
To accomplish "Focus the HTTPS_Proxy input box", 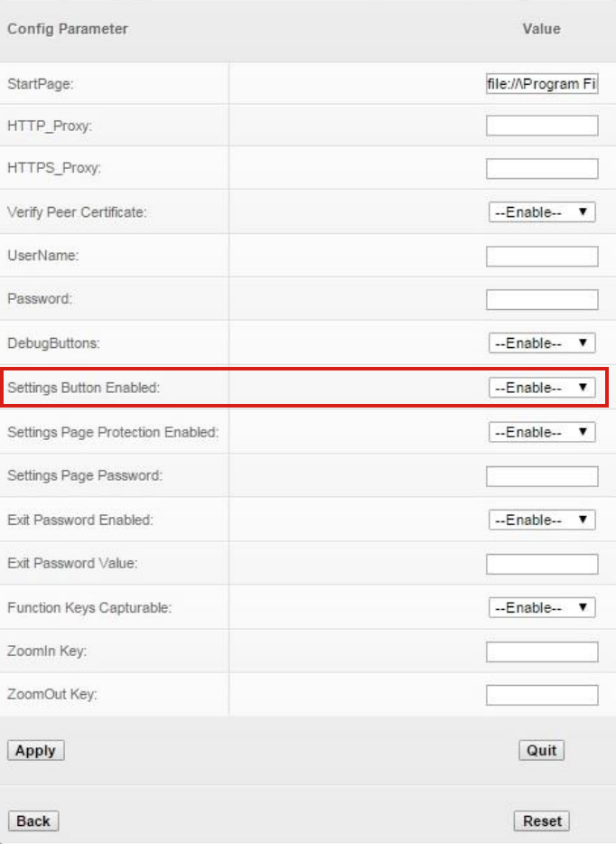I will (x=542, y=169).
